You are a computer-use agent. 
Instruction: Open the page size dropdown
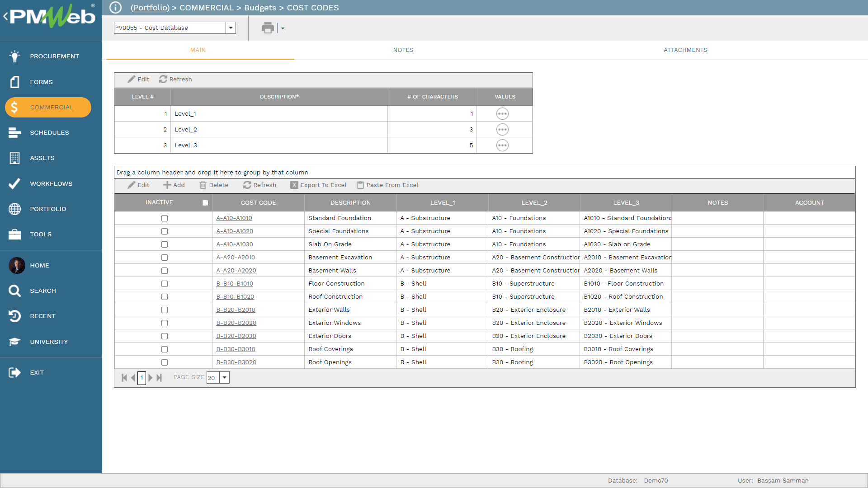[x=225, y=378]
